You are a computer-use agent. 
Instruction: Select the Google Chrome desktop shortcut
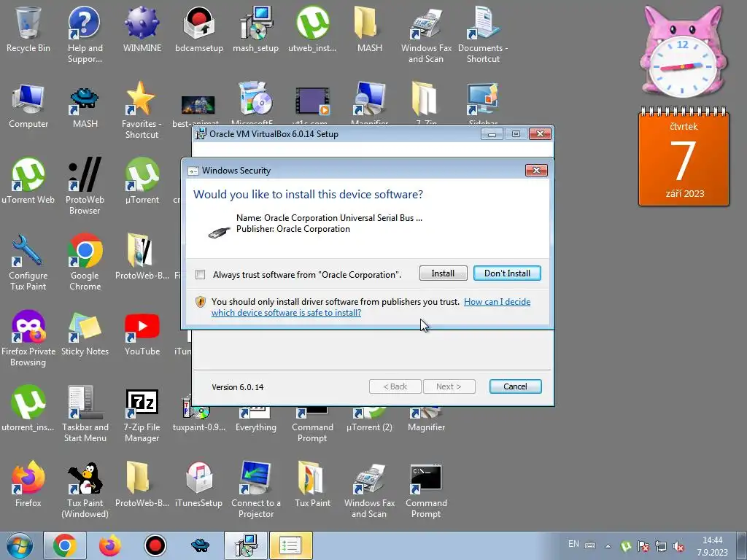[85, 262]
